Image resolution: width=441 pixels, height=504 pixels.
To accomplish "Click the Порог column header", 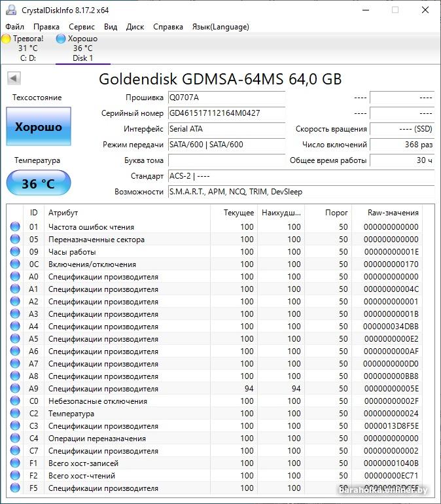I will [328, 213].
